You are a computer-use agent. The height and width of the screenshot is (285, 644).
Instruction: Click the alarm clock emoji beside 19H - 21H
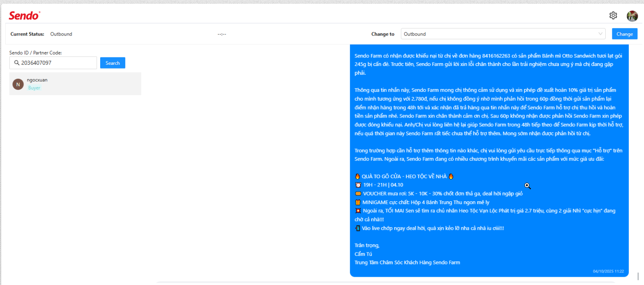point(357,185)
